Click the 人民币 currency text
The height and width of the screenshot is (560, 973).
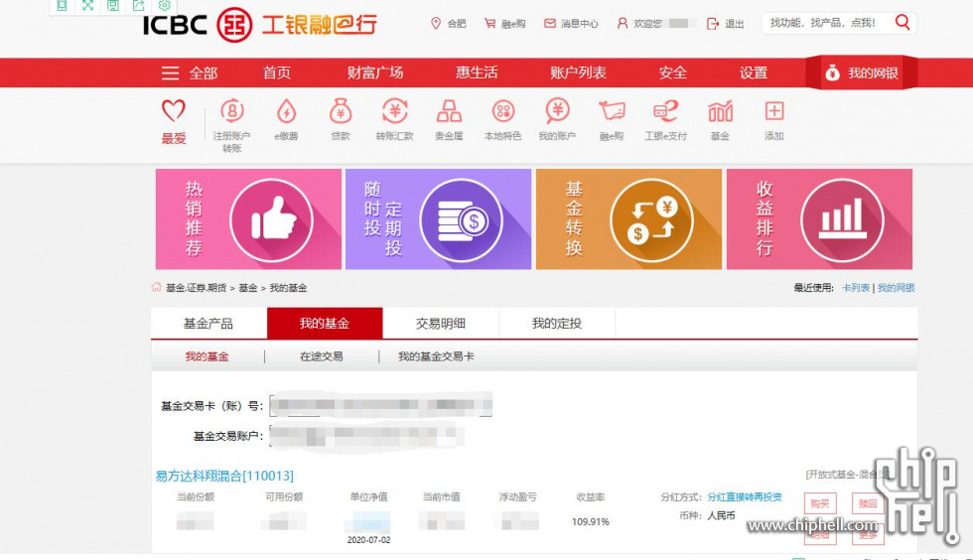coord(721,515)
